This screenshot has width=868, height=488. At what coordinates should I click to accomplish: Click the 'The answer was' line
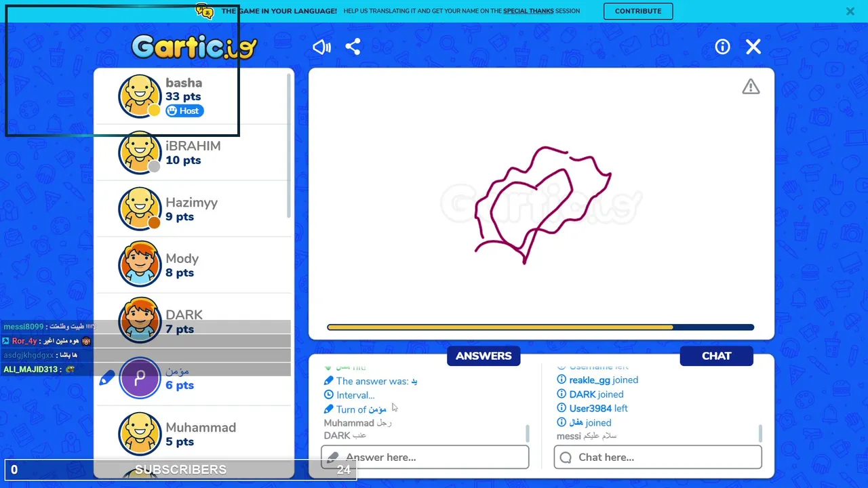coord(371,381)
